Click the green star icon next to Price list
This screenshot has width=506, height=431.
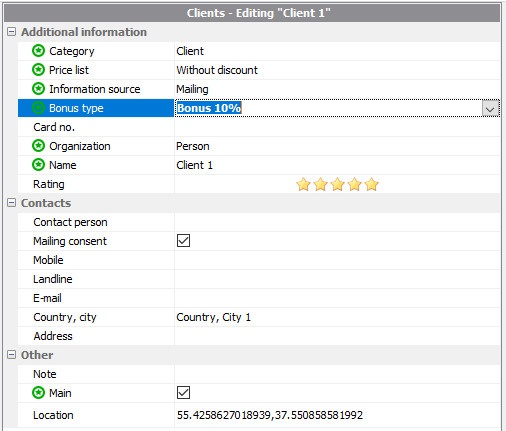click(x=38, y=70)
